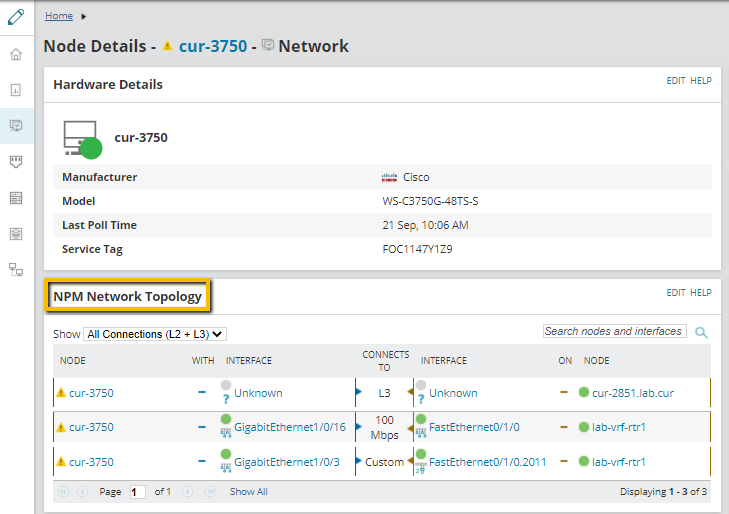Click the Home breadcrumb link
The image size is (729, 514).
pyautogui.click(x=59, y=16)
